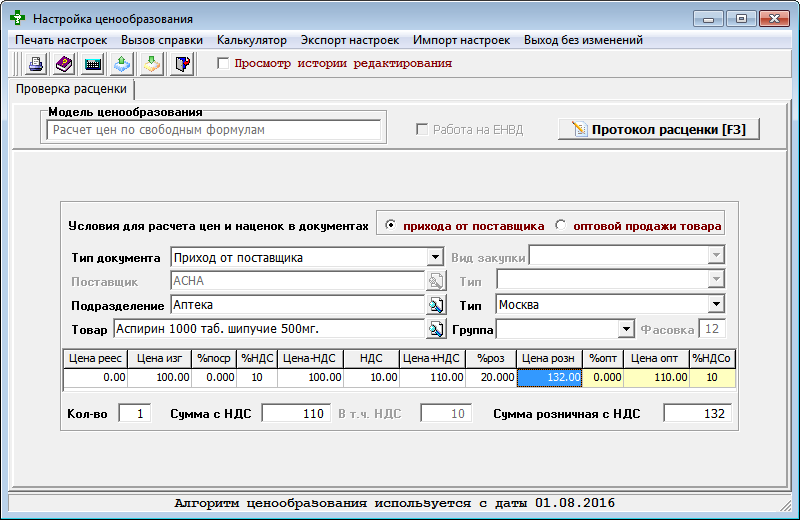Click the Цена реес column header
This screenshot has height=520, width=800.
click(95, 358)
